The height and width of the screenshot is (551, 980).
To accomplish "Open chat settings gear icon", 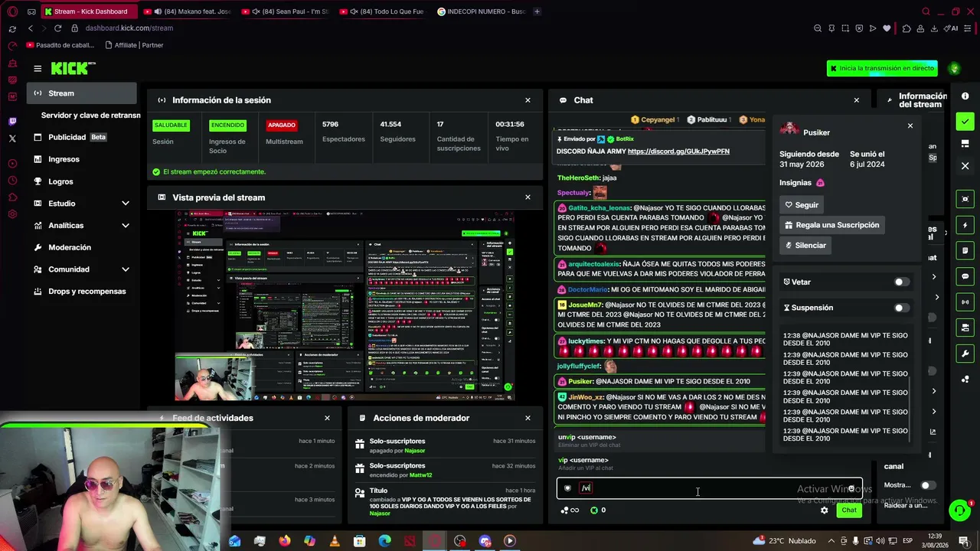I will tap(825, 510).
